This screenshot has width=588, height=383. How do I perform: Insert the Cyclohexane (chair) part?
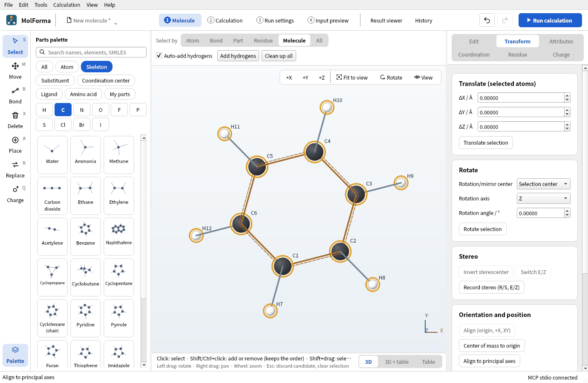pyautogui.click(x=52, y=318)
